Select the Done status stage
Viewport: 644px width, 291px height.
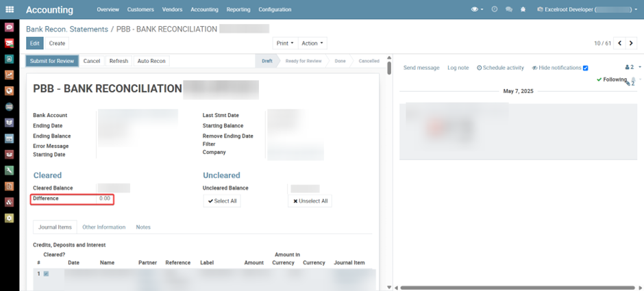(x=340, y=61)
